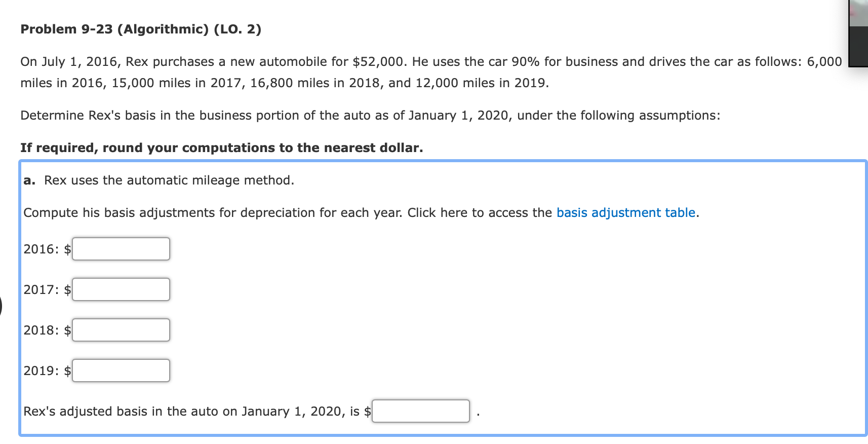This screenshot has height=444, width=868.
Task: Click the 2016 depreciation amount field
Action: coord(121,248)
